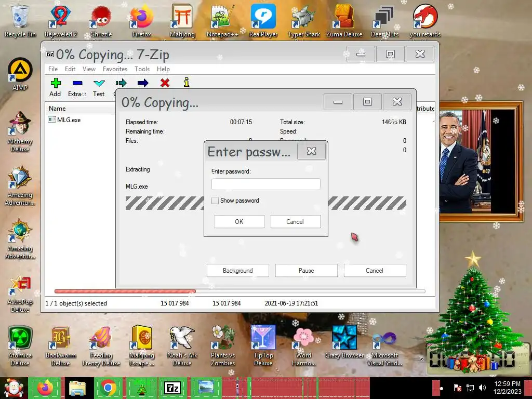Image resolution: width=532 pixels, height=399 pixels.
Task: Select the Word Harmony desktop icon
Action: coord(303,345)
